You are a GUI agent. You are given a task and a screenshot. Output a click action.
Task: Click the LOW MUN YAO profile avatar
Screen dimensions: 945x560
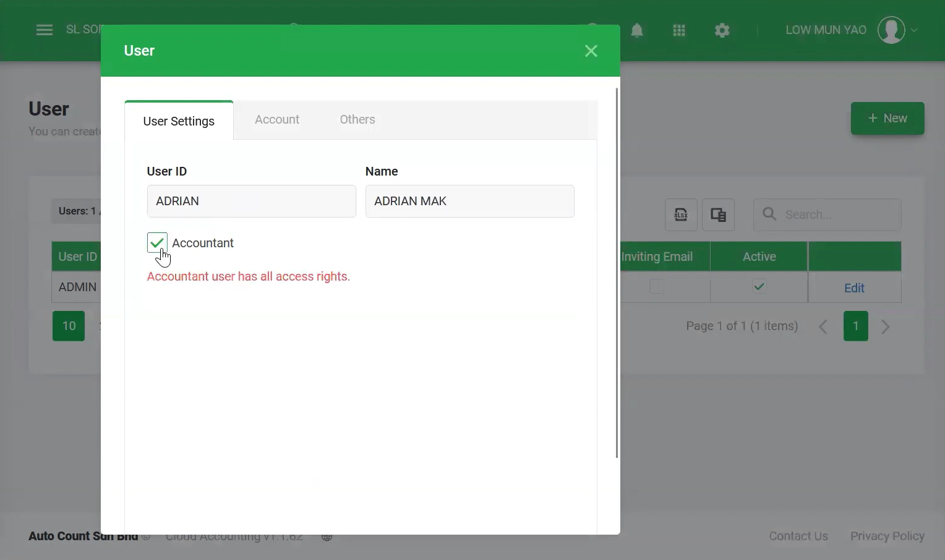891,30
